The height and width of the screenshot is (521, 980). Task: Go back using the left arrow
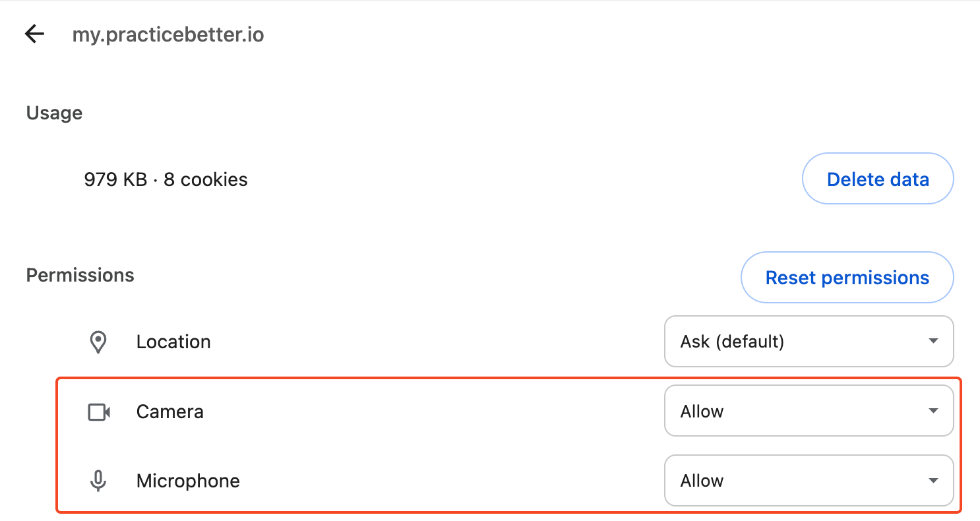[34, 34]
